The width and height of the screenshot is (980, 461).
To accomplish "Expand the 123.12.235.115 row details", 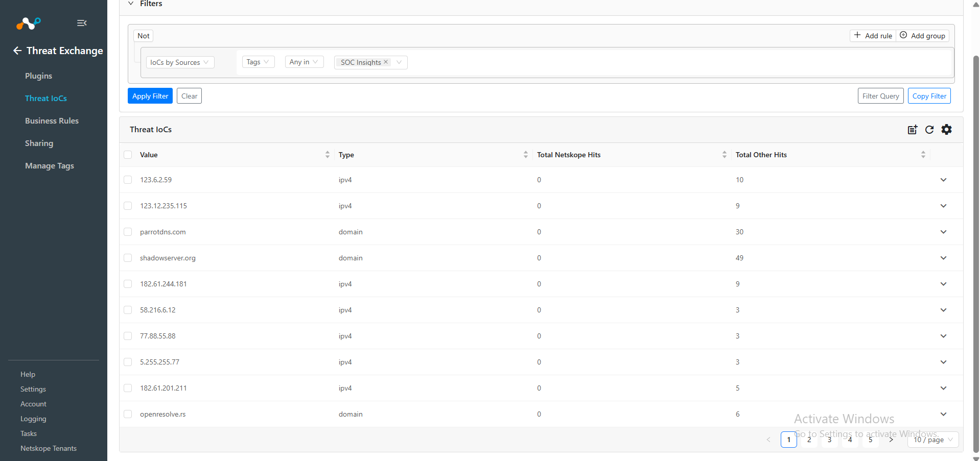I will [x=943, y=206].
